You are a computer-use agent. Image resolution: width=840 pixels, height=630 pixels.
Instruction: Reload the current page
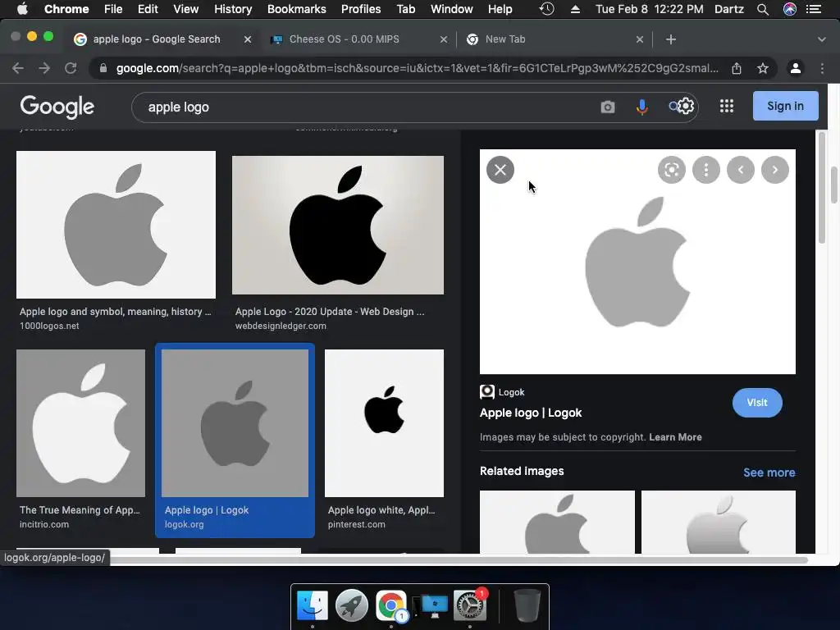tap(71, 68)
